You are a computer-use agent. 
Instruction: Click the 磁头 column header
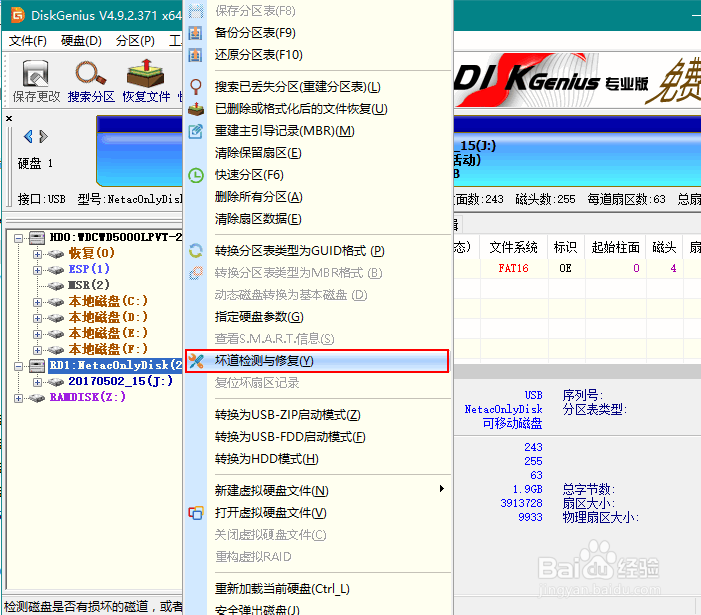pos(664,247)
